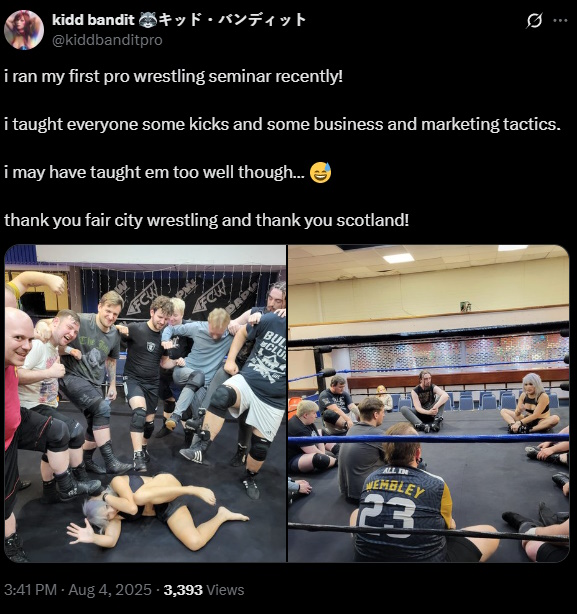Click the 3:41 PM timestamp
The image size is (577, 614).
[x=31, y=590]
